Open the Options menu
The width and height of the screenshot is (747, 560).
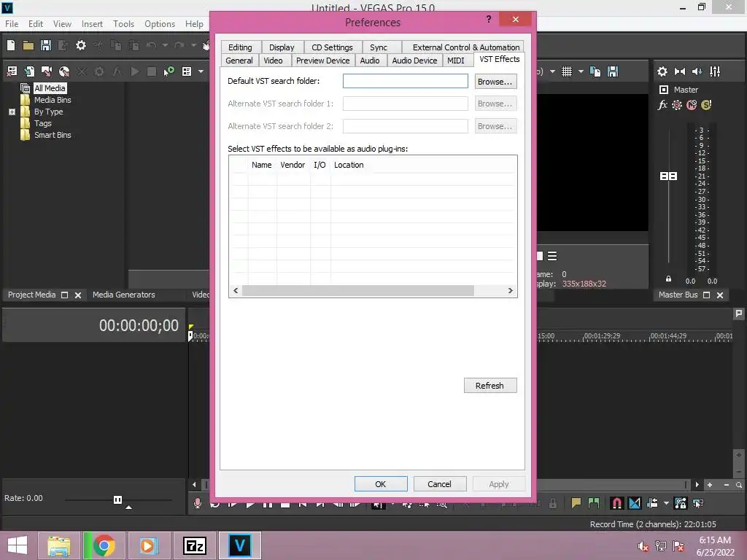[x=160, y=24]
